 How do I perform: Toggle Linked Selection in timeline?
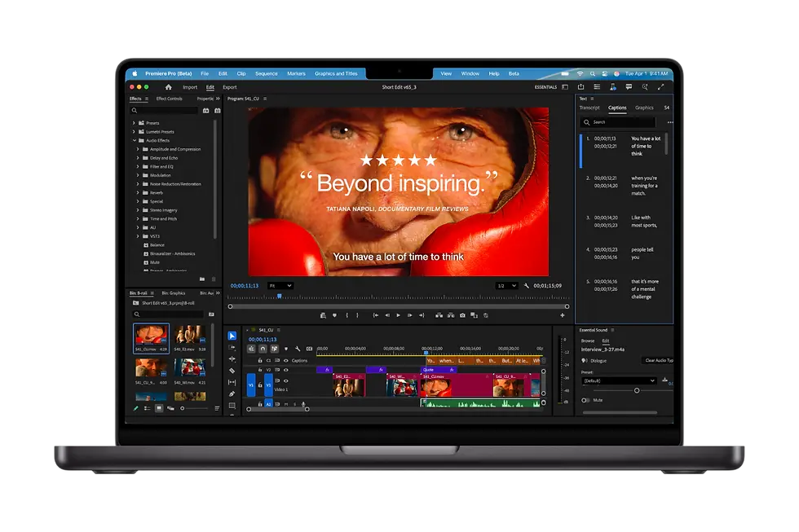click(274, 349)
